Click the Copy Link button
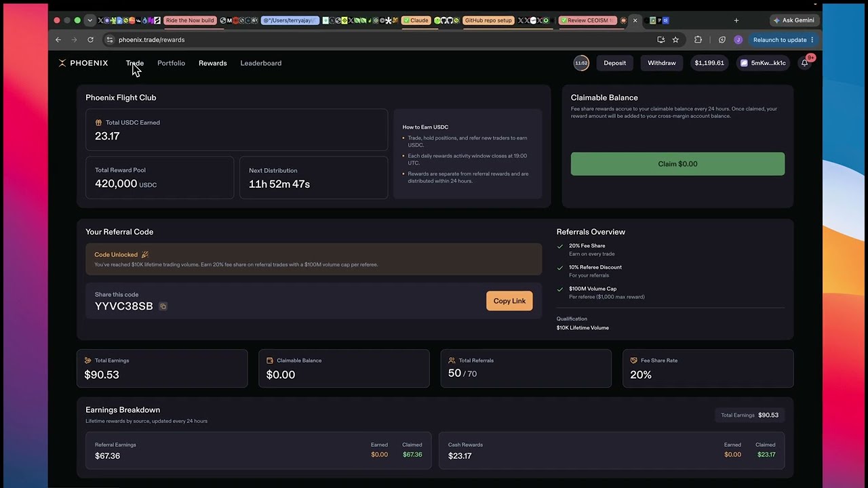This screenshot has width=868, height=488. (x=509, y=301)
